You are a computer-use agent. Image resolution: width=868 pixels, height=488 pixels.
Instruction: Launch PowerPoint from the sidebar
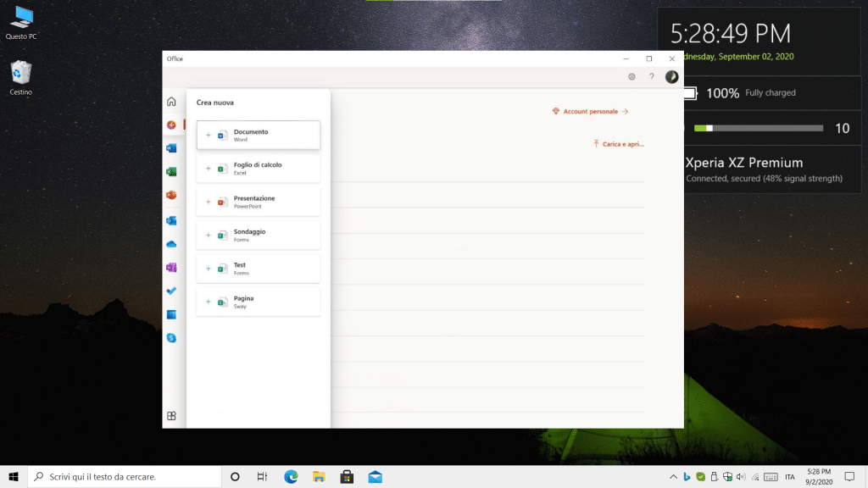pos(171,195)
